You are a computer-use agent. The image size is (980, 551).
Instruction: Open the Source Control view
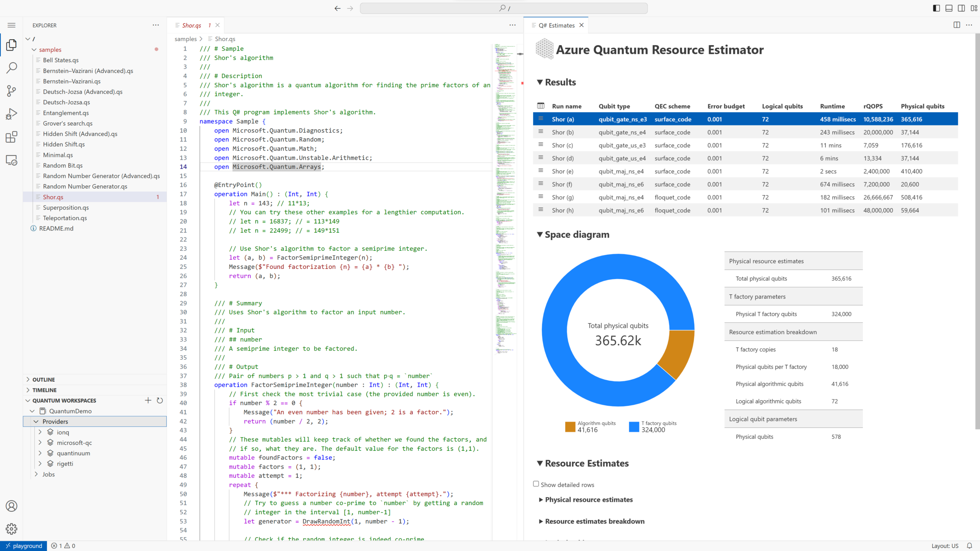(x=11, y=91)
